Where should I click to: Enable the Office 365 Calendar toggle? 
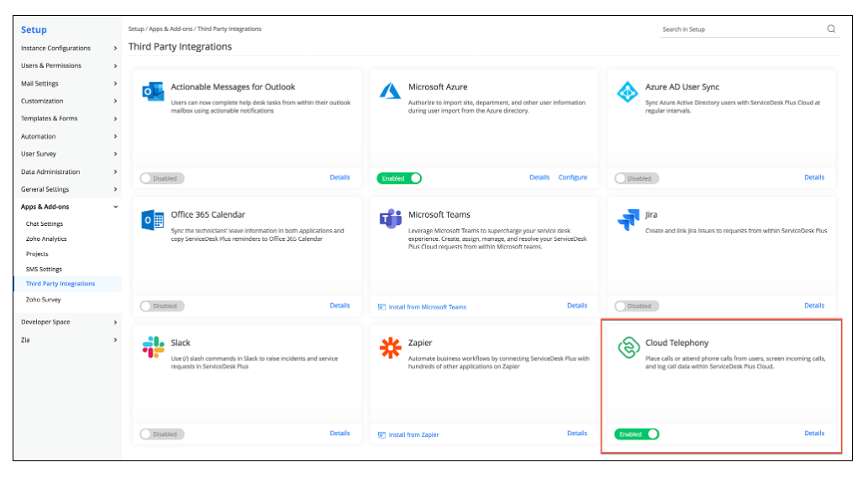161,306
